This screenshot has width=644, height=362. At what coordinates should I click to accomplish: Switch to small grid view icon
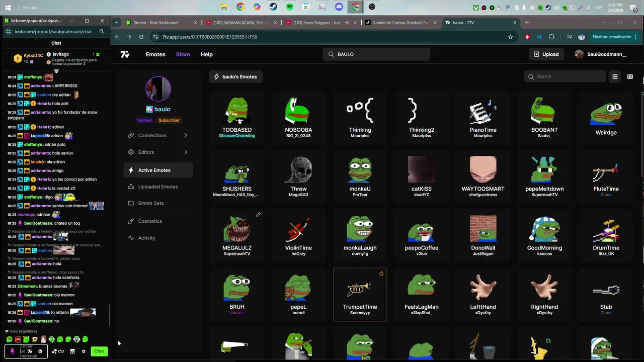click(x=630, y=76)
